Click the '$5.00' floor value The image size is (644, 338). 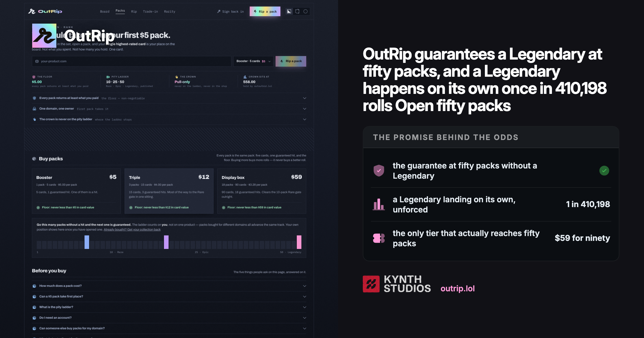pyautogui.click(x=37, y=82)
